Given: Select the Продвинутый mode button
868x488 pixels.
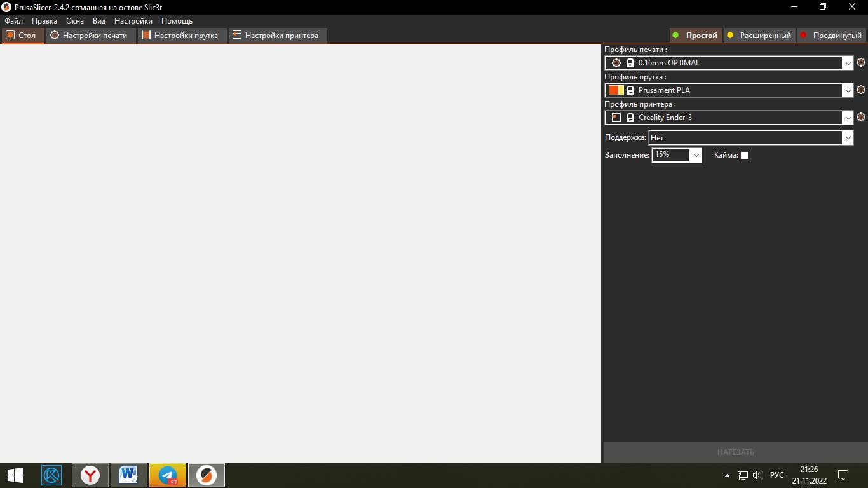Looking at the screenshot, I should tap(831, 36).
